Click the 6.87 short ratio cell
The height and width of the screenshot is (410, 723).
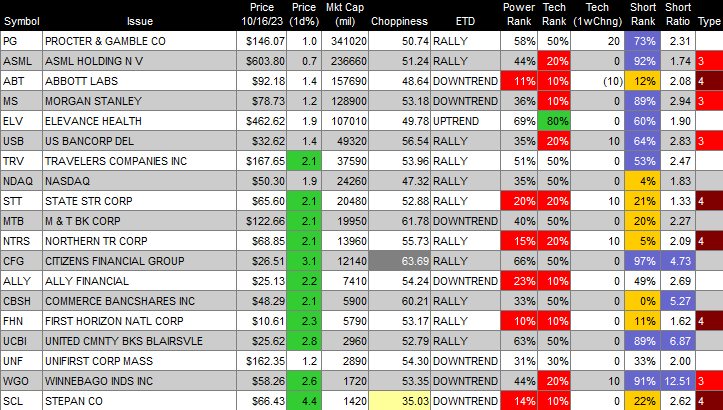click(x=678, y=341)
